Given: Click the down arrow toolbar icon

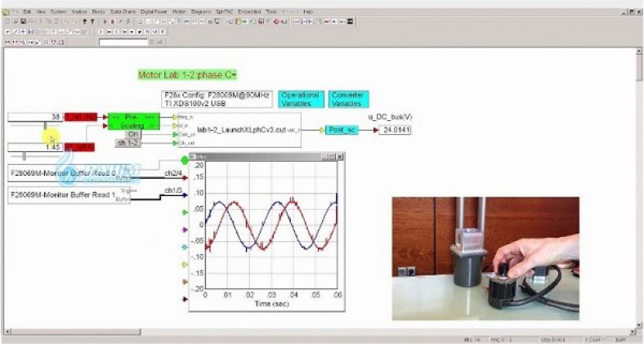Looking at the screenshot, I should pos(92,21).
